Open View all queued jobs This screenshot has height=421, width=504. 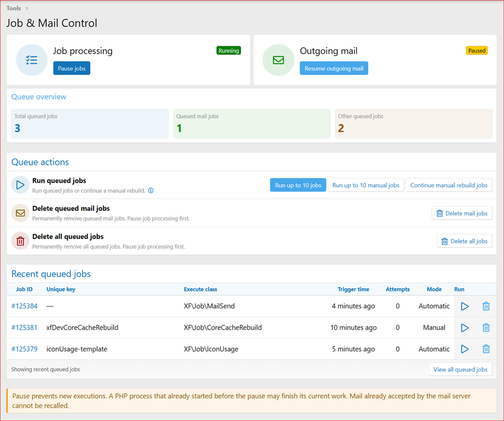[460, 369]
